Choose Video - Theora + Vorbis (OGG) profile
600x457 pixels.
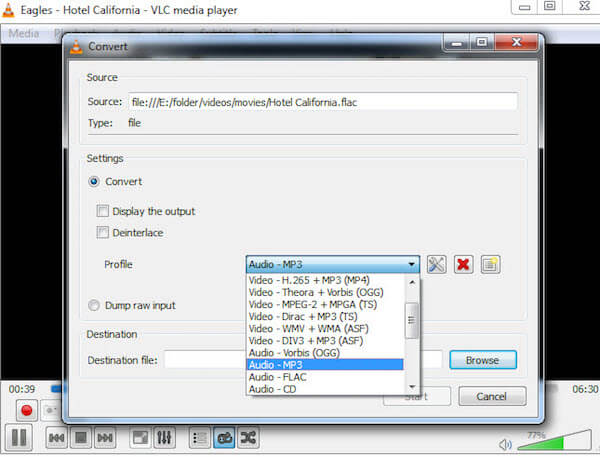pyautogui.click(x=325, y=292)
